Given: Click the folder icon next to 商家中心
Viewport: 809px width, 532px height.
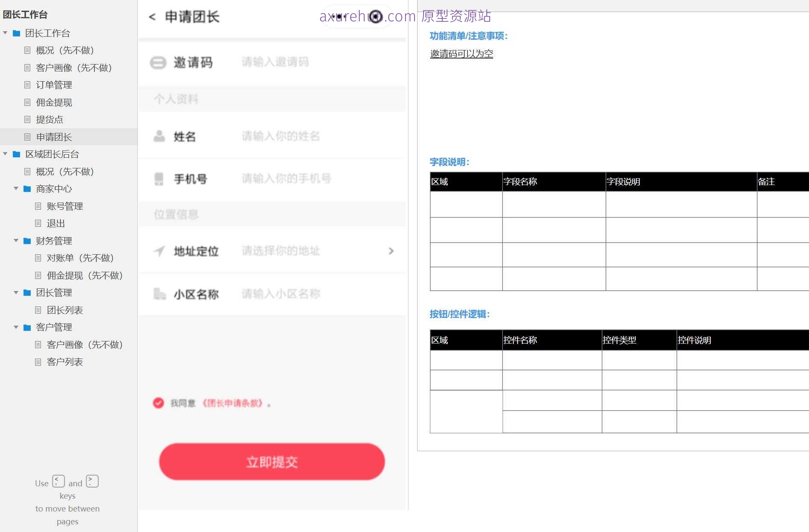Looking at the screenshot, I should click(26, 189).
